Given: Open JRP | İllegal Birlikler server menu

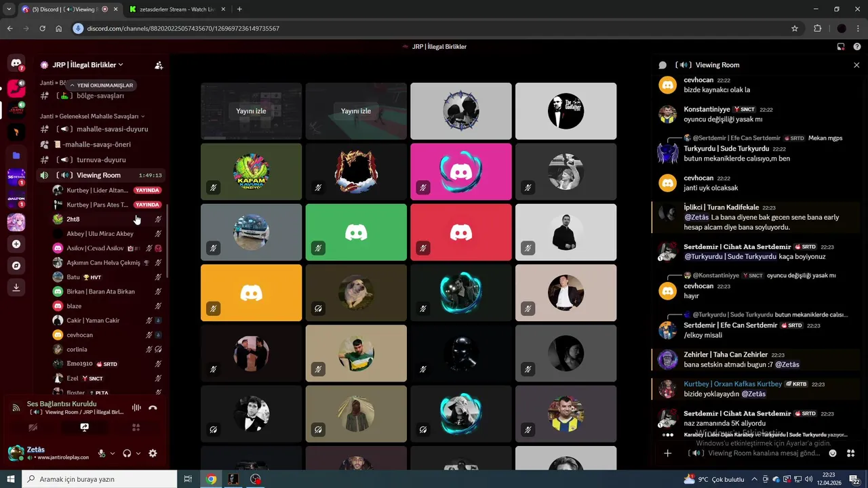Looking at the screenshot, I should [x=88, y=65].
